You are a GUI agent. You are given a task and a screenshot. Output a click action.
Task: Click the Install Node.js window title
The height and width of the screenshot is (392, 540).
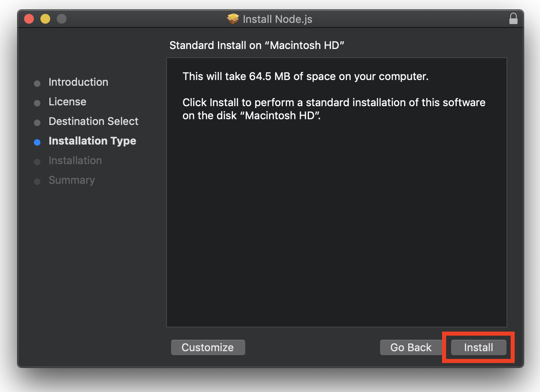[x=278, y=19]
